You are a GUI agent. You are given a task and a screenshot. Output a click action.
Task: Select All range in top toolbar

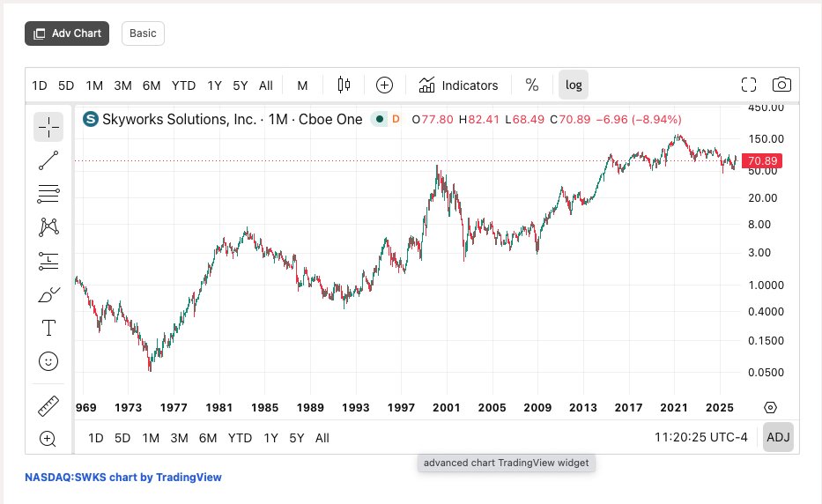(266, 85)
